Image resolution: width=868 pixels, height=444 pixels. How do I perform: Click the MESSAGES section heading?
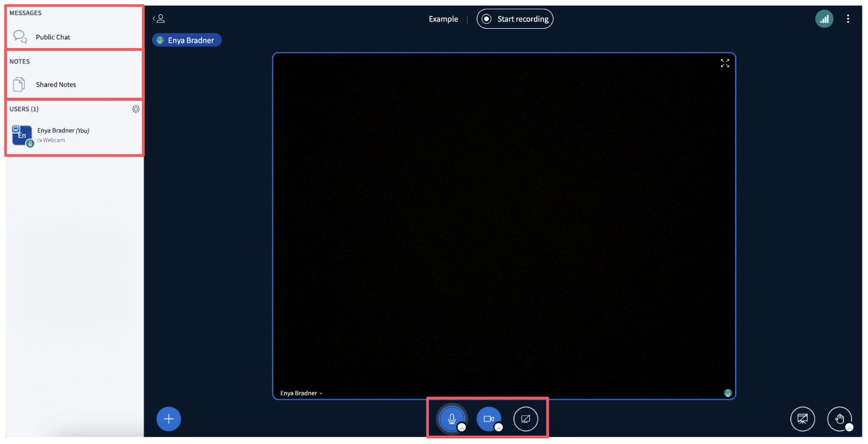(x=26, y=13)
